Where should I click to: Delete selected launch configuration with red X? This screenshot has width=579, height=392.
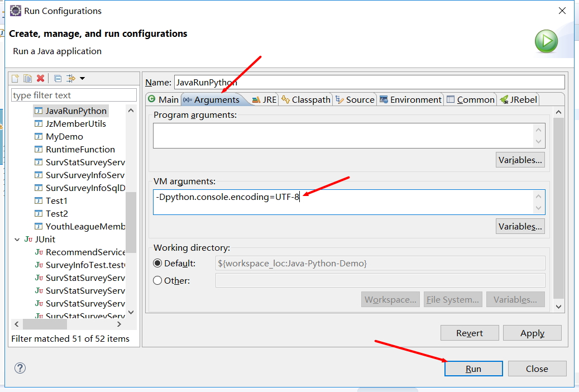[x=40, y=78]
